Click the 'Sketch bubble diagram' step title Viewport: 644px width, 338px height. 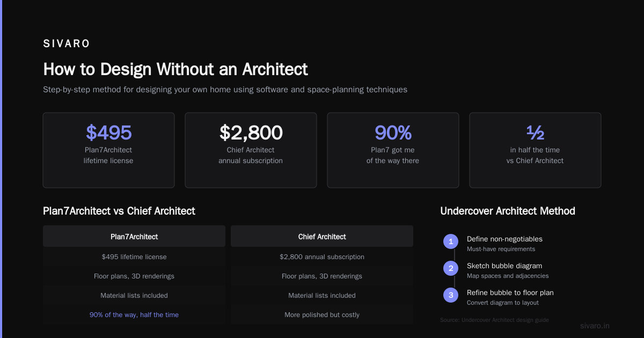(504, 266)
